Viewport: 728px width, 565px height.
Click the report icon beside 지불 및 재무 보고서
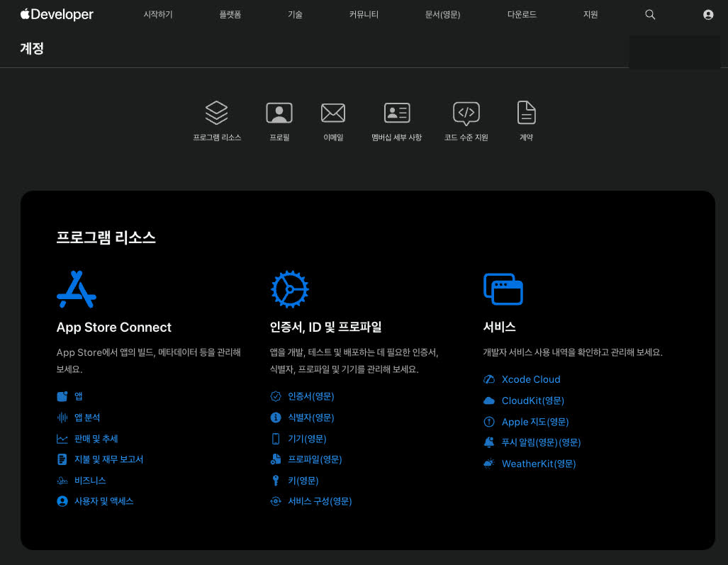[x=62, y=459]
